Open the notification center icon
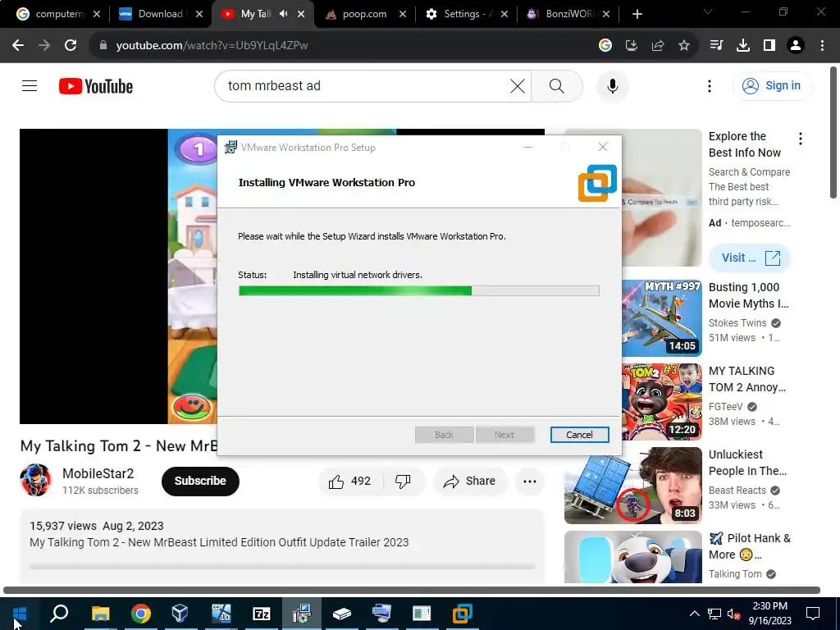The height and width of the screenshot is (630, 840). tap(813, 614)
